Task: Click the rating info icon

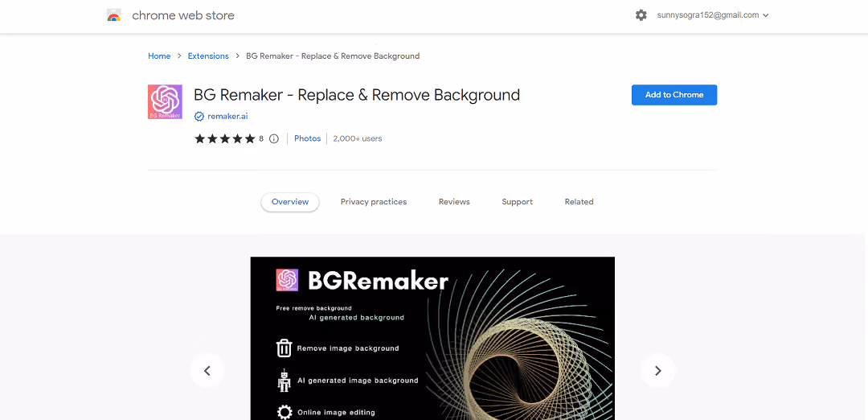Action: (x=273, y=138)
